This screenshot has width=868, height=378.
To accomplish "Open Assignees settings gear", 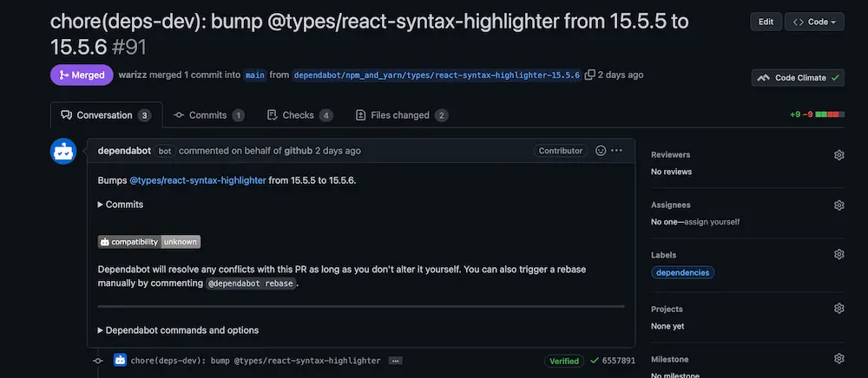I will coord(838,205).
